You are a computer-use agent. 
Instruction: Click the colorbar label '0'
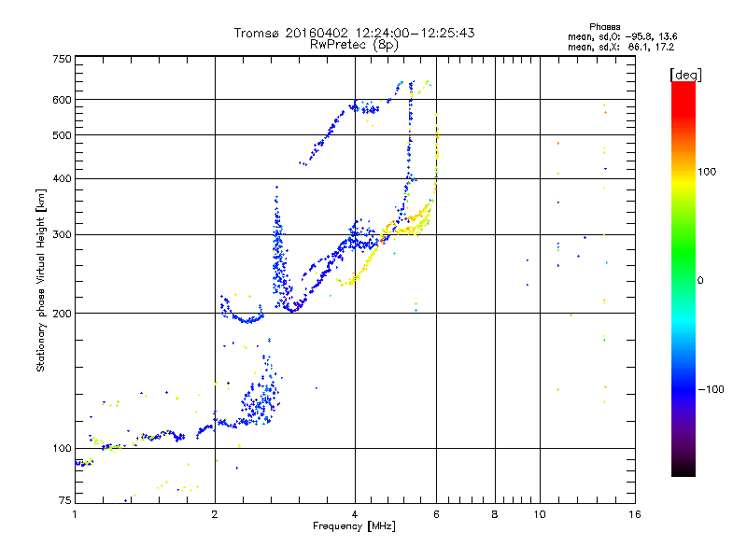click(700, 281)
